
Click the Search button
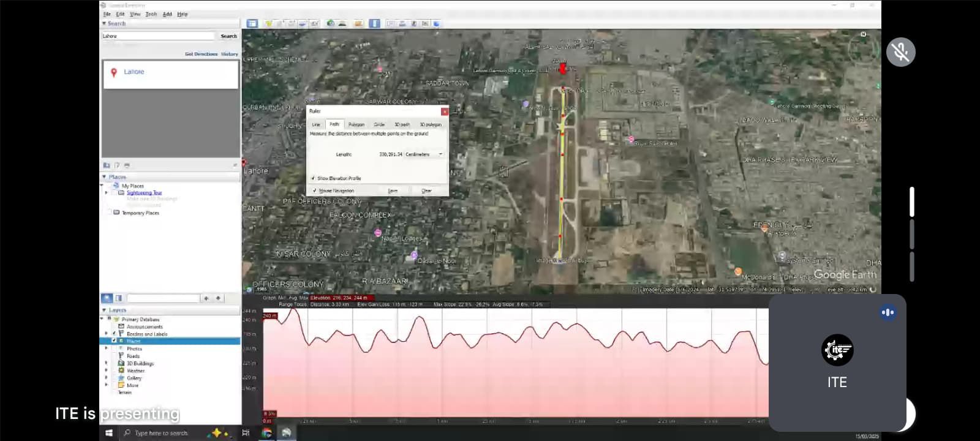(x=228, y=36)
